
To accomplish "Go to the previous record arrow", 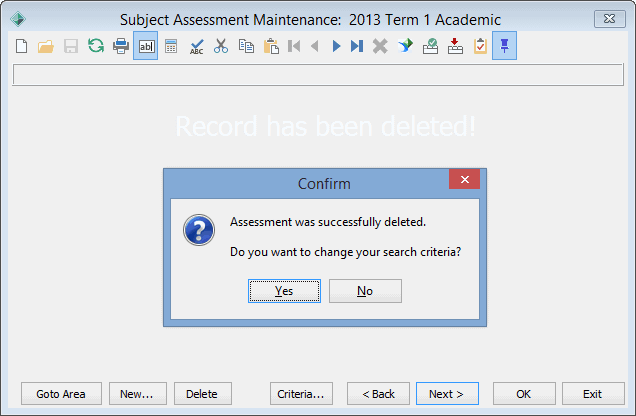I will [x=314, y=46].
